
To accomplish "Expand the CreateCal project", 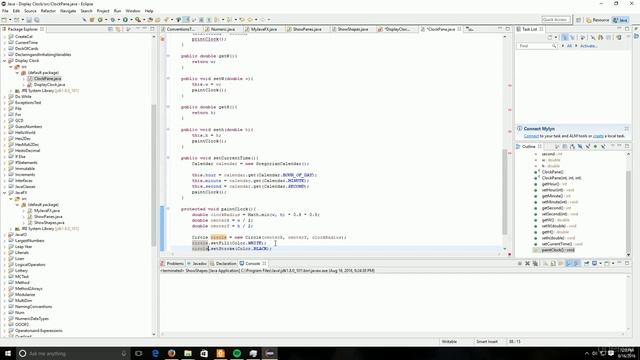I will point(4,36).
